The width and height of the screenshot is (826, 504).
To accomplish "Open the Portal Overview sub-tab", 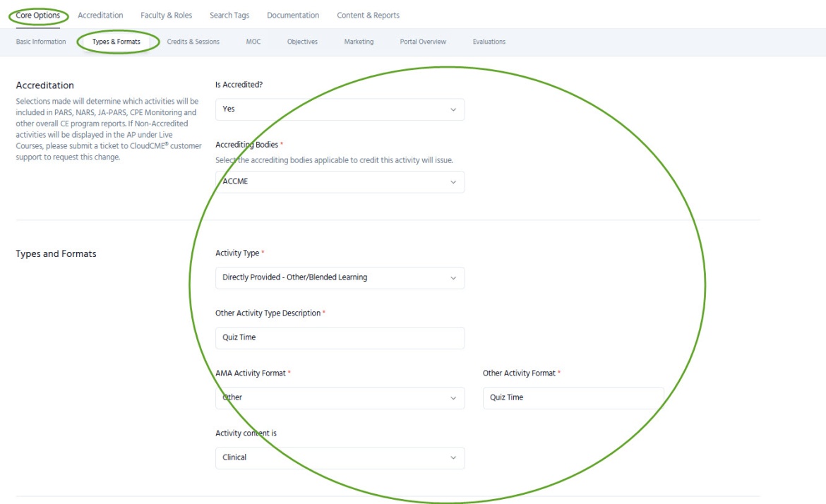I will (x=423, y=42).
